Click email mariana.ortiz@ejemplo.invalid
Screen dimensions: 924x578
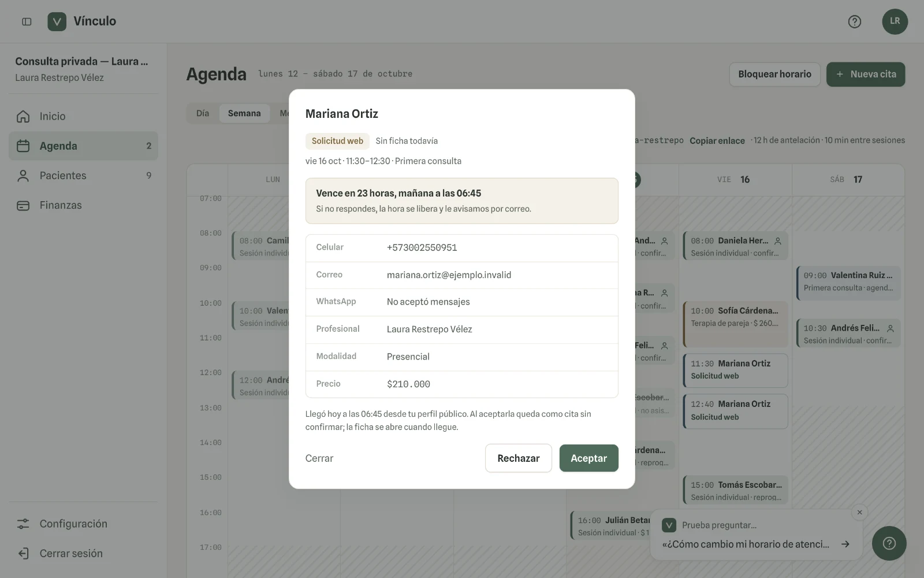click(x=449, y=275)
